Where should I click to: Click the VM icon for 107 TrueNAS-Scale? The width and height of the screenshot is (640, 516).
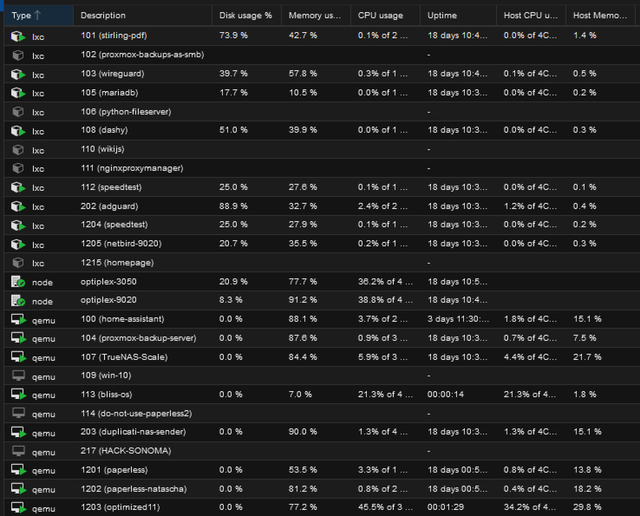click(18, 357)
